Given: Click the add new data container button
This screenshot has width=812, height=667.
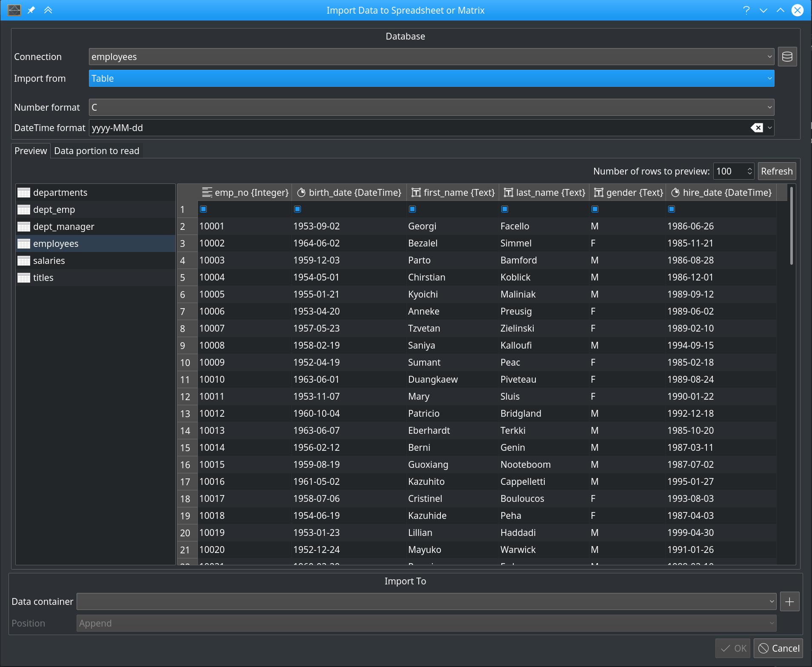Looking at the screenshot, I should click(789, 601).
